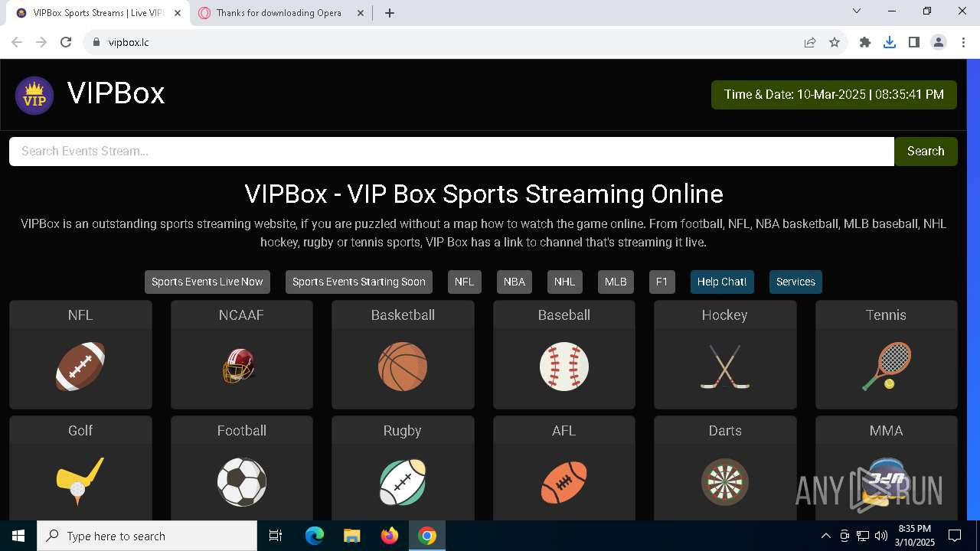Click the Windows taskbar search box
The width and height of the screenshot is (980, 551).
tap(147, 536)
